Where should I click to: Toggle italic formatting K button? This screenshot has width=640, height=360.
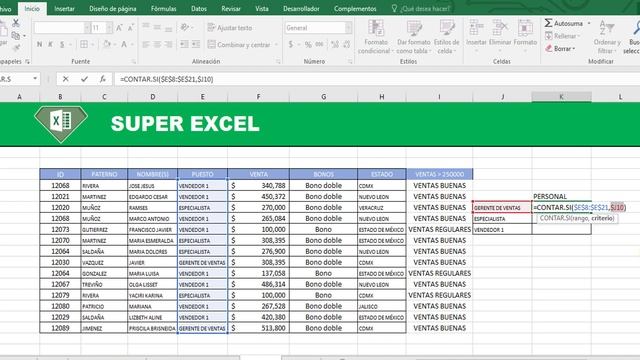pos(51,44)
